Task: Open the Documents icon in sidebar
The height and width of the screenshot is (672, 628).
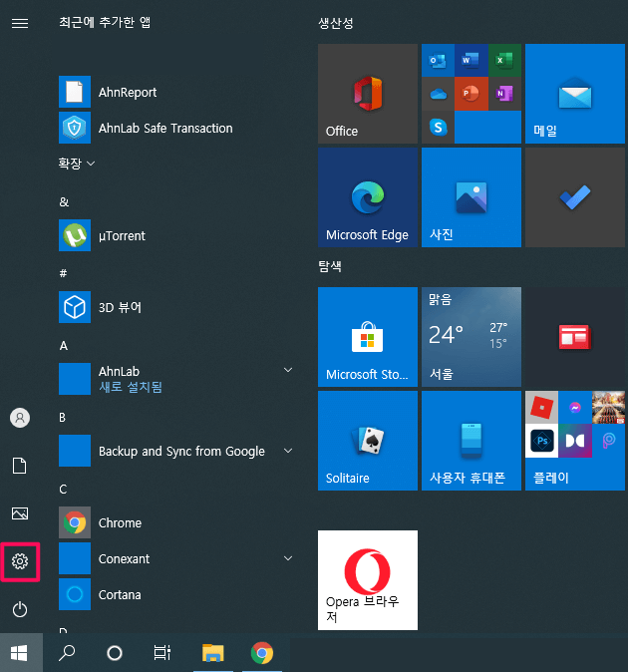Action: tap(20, 466)
